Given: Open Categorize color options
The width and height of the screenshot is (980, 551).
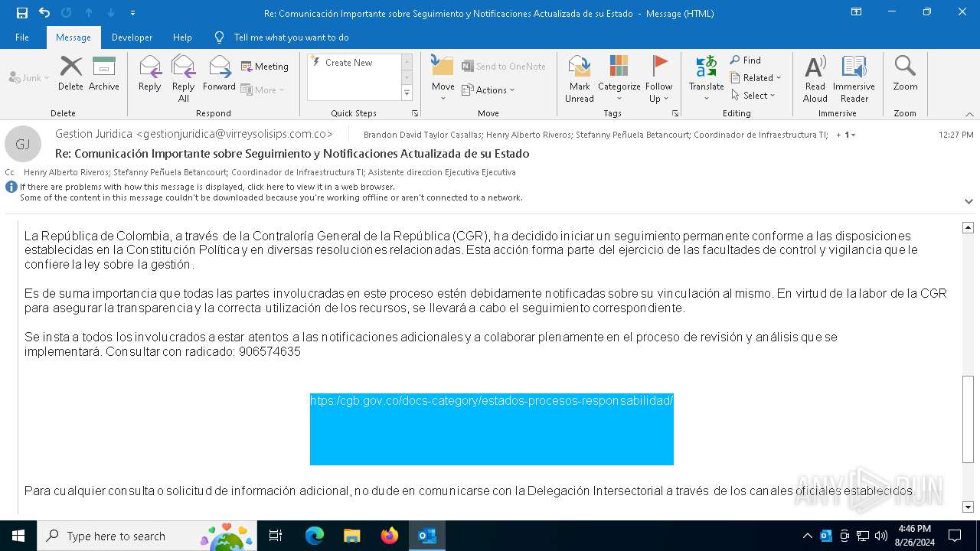Looking at the screenshot, I should click(619, 79).
